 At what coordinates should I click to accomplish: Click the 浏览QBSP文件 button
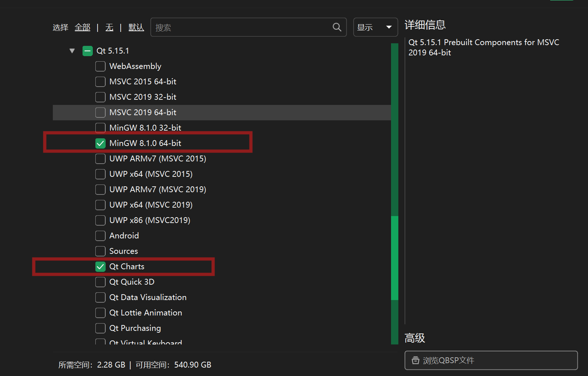pyautogui.click(x=491, y=360)
